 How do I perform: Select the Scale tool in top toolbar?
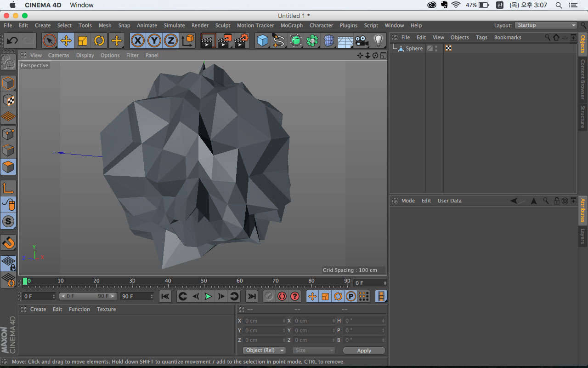tap(83, 40)
